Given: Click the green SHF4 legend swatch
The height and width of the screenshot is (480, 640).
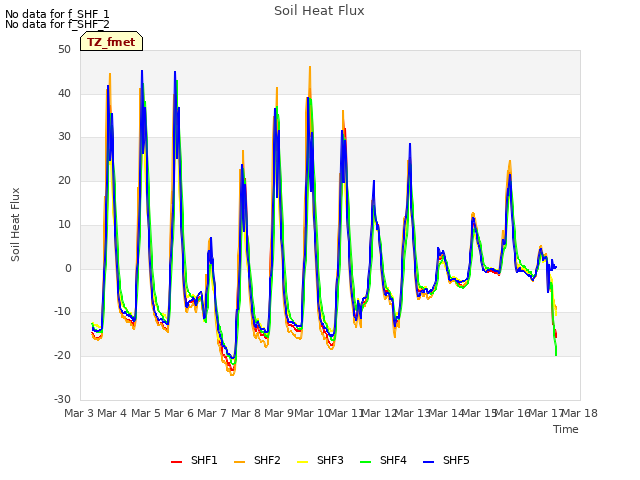Looking at the screenshot, I should pyautogui.click(x=366, y=462).
